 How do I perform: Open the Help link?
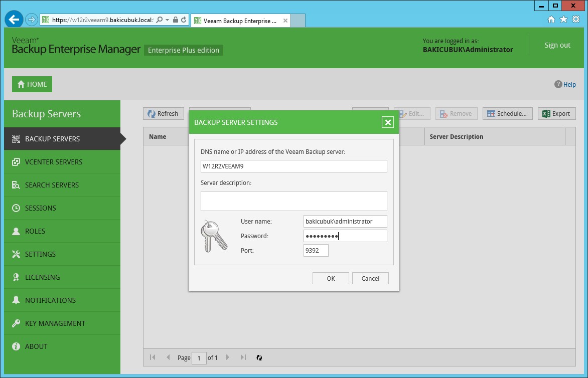pos(565,84)
